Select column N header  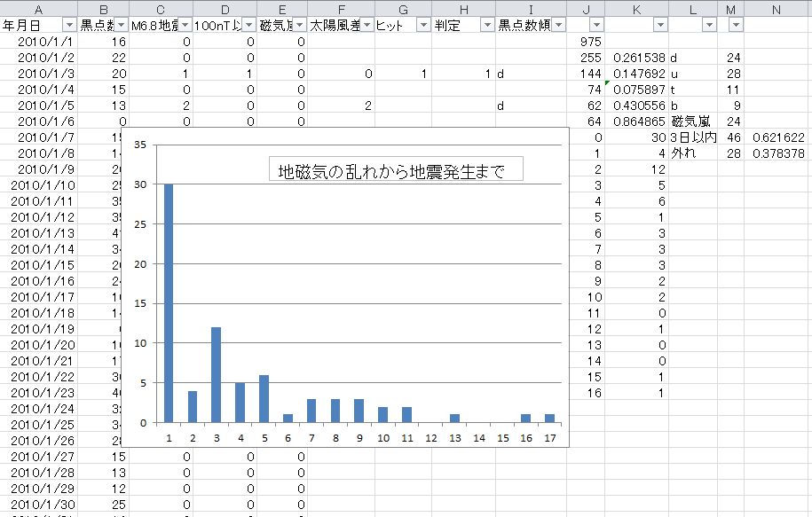click(x=777, y=8)
